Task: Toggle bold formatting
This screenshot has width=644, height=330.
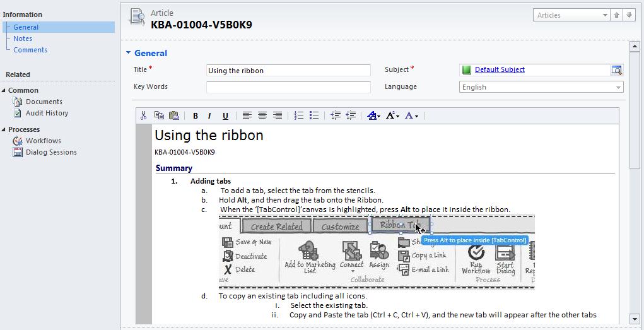Action: (x=196, y=116)
